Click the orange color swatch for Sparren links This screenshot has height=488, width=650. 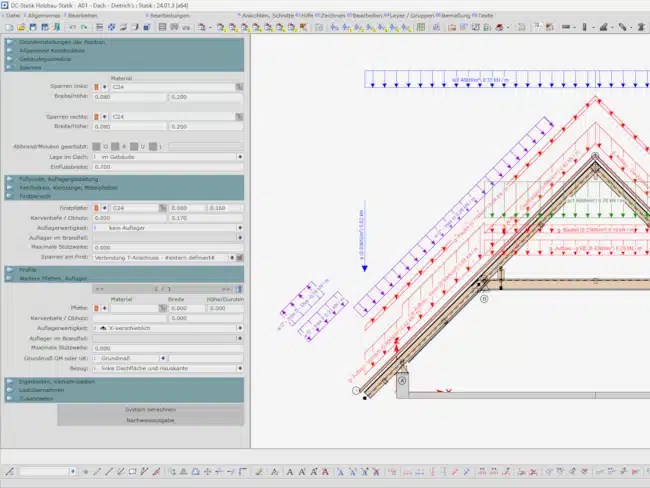(96, 87)
